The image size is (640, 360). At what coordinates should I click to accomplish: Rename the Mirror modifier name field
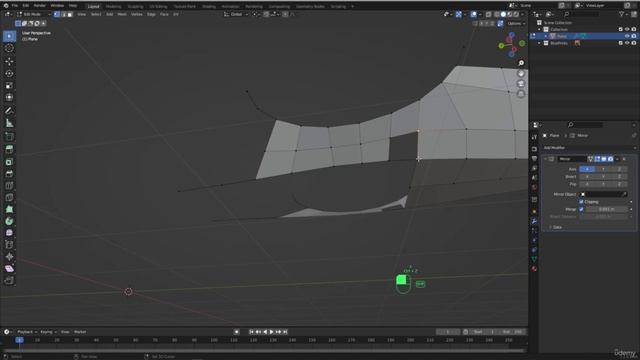[571, 159]
